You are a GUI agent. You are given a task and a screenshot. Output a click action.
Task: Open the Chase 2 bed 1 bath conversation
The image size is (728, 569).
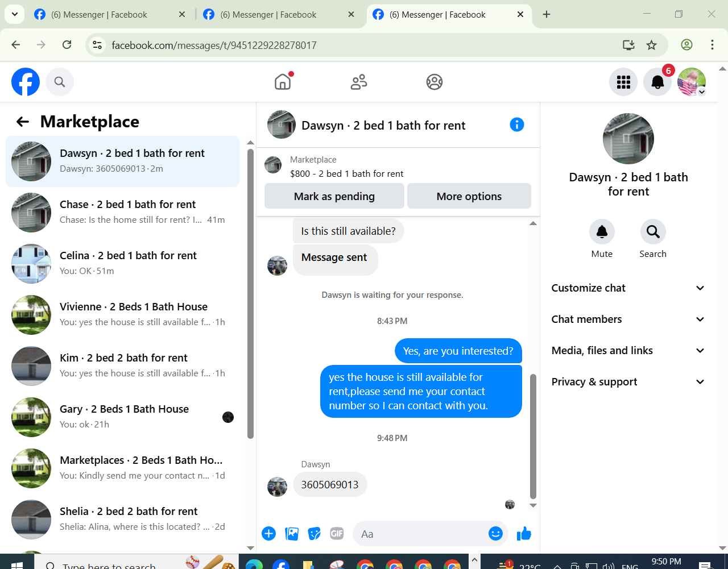122,213
